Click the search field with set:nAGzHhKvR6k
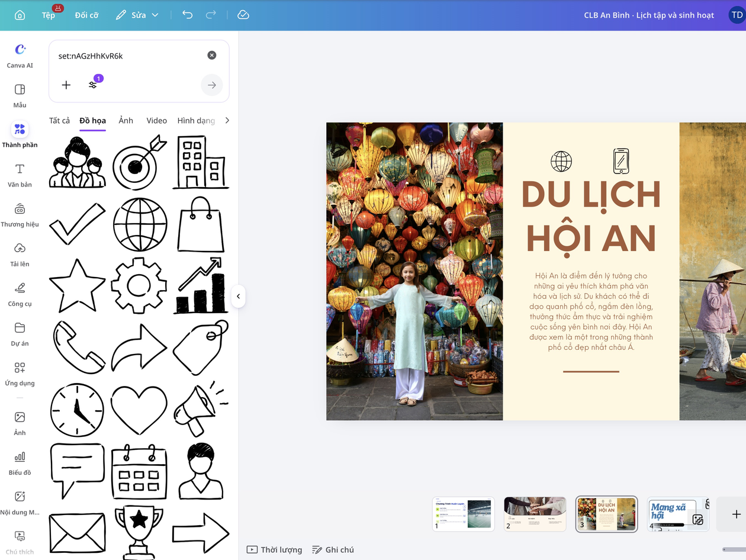The height and width of the screenshot is (560, 746). tap(129, 56)
